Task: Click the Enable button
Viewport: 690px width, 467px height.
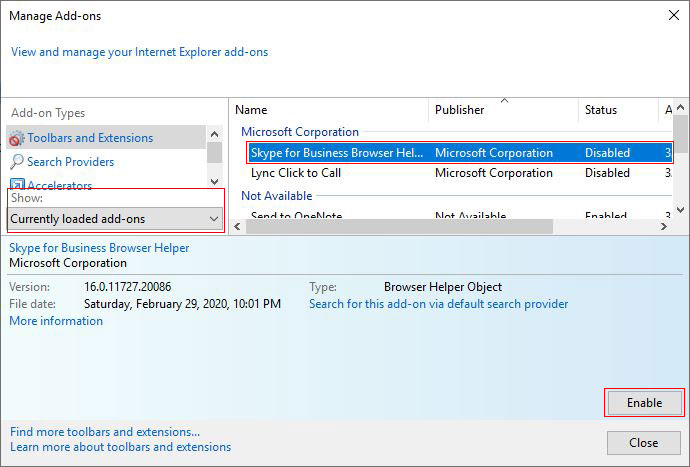Action: 644,403
